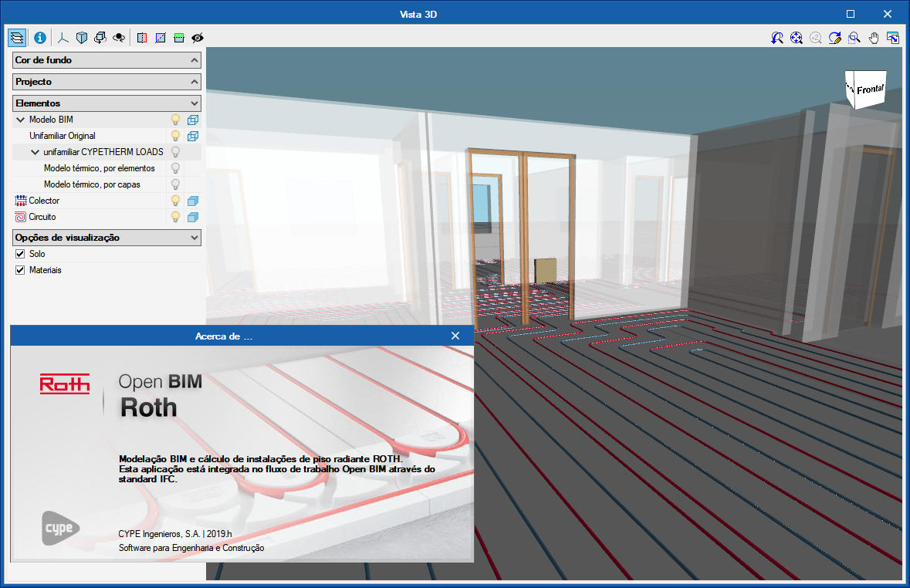
Task: Toggle the layers panel icon in toolbar
Action: (17, 38)
